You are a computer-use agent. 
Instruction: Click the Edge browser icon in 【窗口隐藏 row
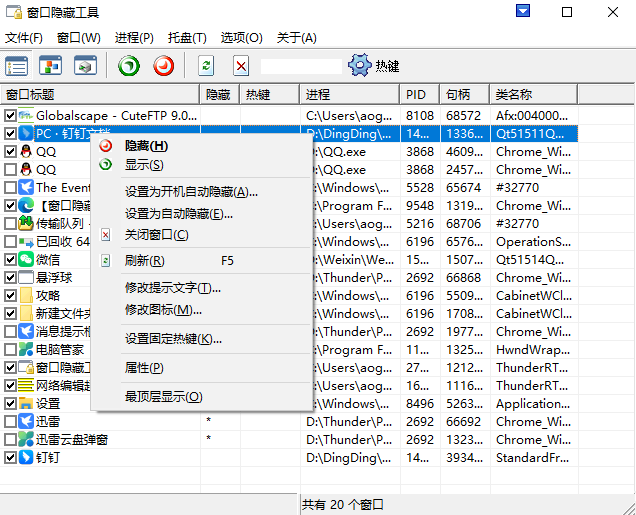26,206
